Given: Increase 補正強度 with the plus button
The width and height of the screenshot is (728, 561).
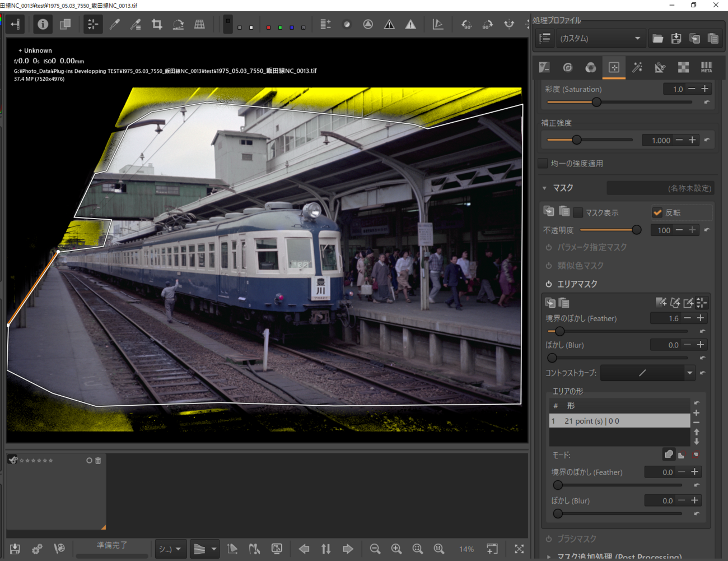Looking at the screenshot, I should click(693, 140).
